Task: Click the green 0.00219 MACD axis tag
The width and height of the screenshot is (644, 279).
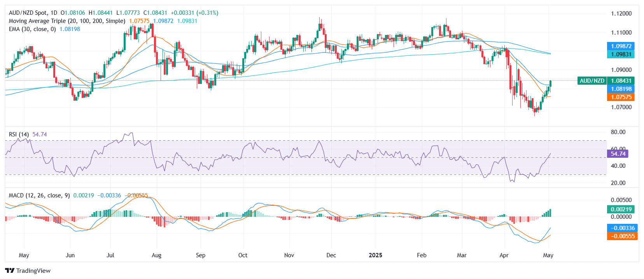Action: tap(621, 209)
